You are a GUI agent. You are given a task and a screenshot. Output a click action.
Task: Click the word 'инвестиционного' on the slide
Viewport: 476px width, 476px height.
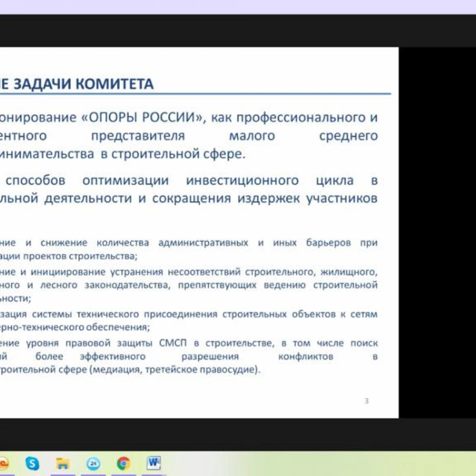click(x=242, y=180)
